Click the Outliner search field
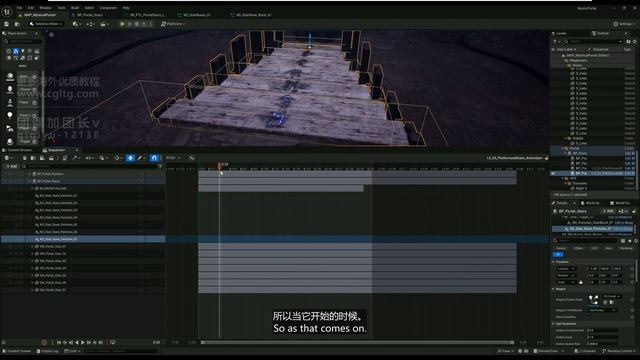The width and height of the screenshot is (640, 360). pos(593,41)
